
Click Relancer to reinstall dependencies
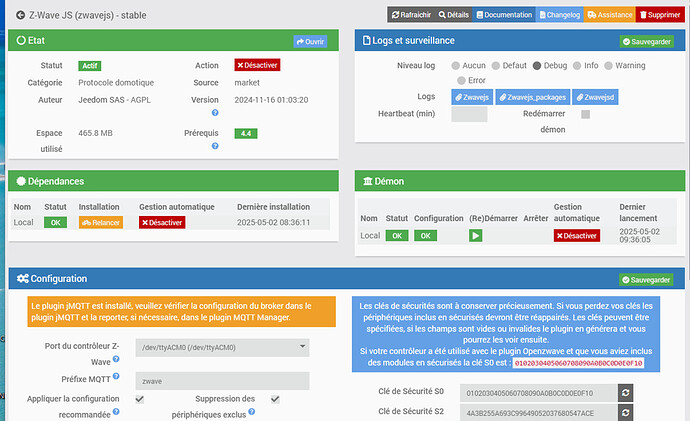[x=101, y=223]
